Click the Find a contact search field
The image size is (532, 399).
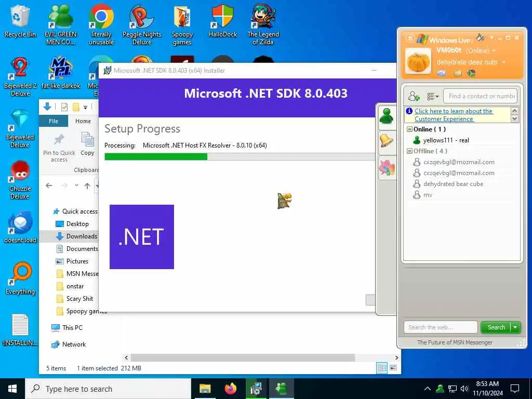480,96
